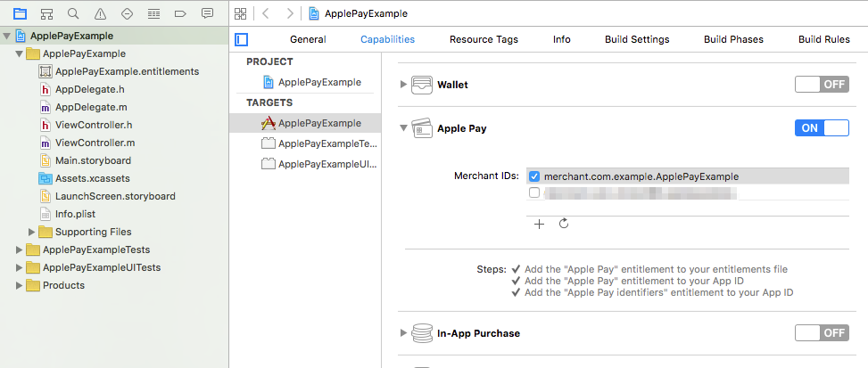Collapse the root ApplePayExample project
Screen dimensions: 868x368
pos(6,37)
